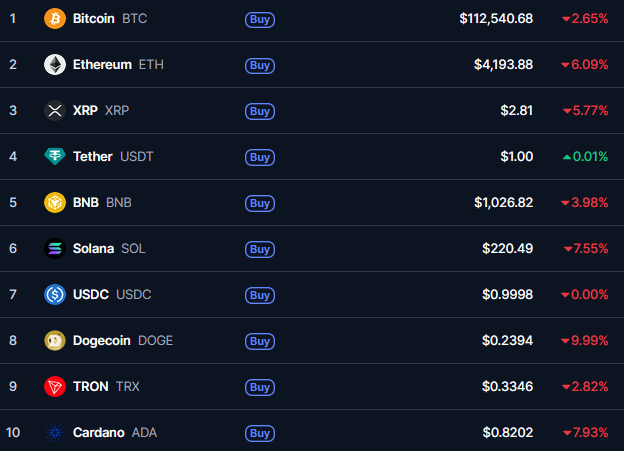
Task: Click the Cardano dotted logo icon
Action: [55, 432]
